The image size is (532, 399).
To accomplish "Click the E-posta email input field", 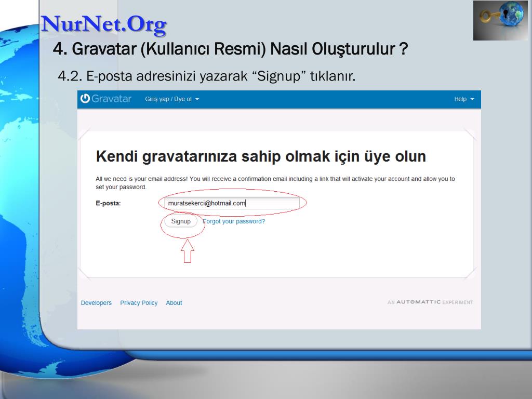I will 231,203.
